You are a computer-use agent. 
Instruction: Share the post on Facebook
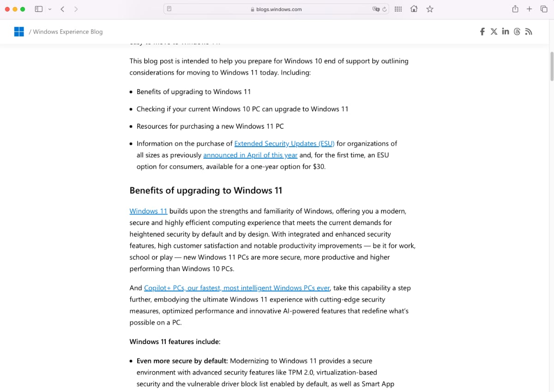pos(482,31)
